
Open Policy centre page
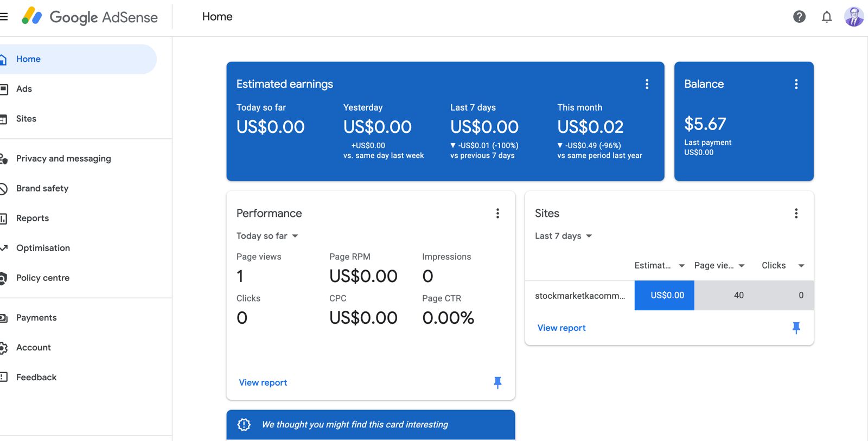tap(43, 278)
